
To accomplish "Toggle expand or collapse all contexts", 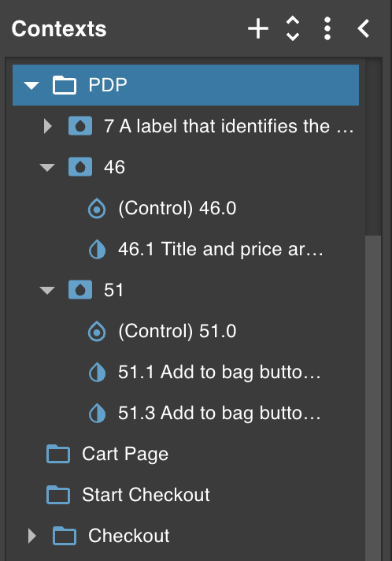I will click(x=293, y=28).
